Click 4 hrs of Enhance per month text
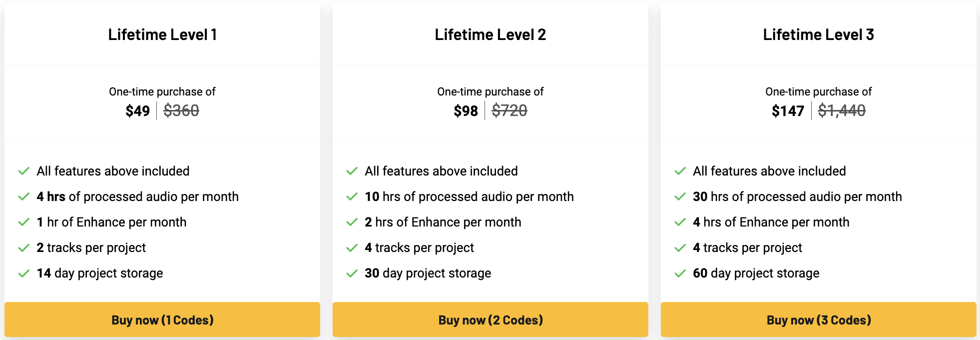 point(771,222)
